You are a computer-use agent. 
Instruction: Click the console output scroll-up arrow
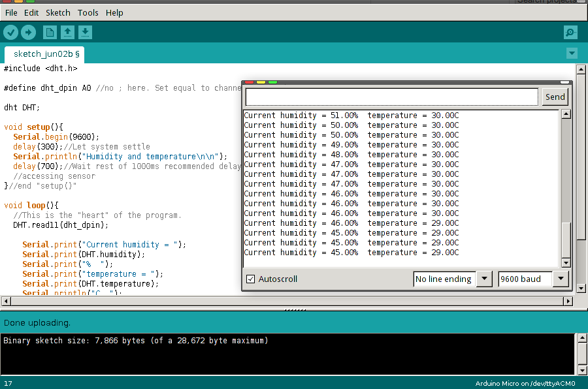coord(581,338)
